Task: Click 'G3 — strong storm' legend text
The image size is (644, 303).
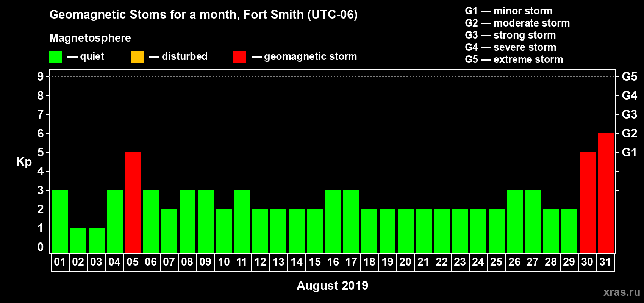Action: [x=510, y=35]
